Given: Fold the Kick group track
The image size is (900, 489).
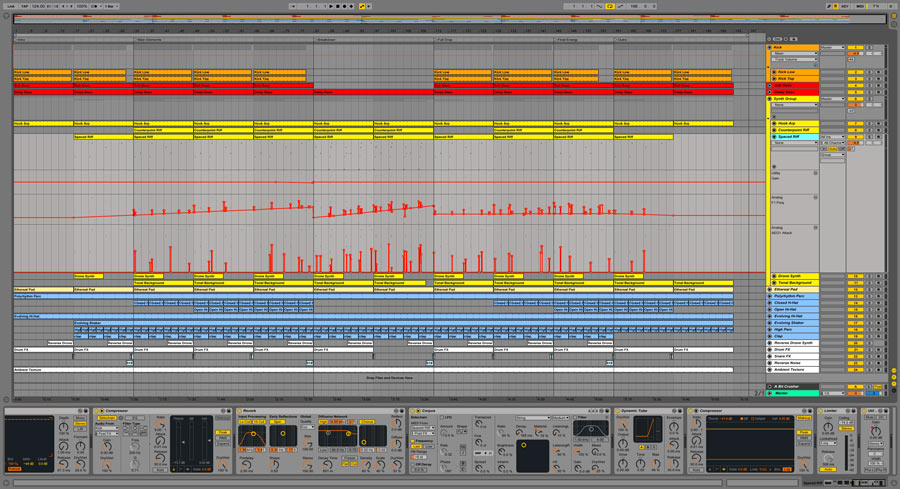Looking at the screenshot, I should 770,47.
